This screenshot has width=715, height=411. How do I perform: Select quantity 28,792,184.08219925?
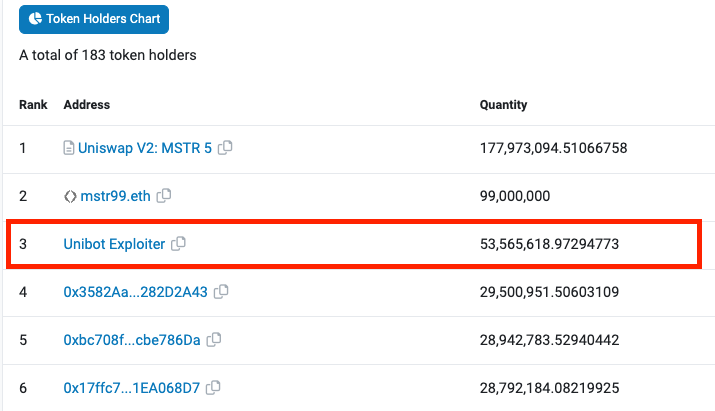click(x=549, y=388)
